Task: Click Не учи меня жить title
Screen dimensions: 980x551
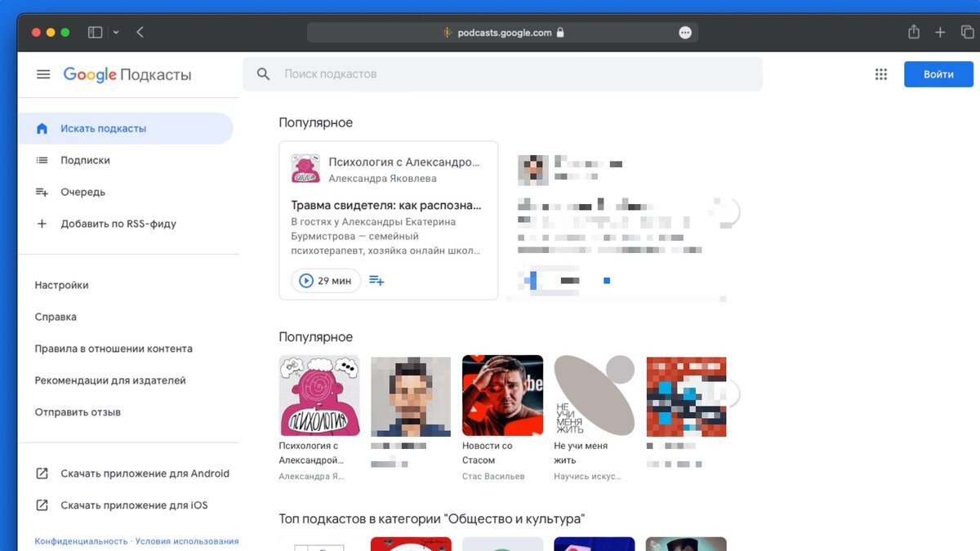Action: click(x=581, y=453)
